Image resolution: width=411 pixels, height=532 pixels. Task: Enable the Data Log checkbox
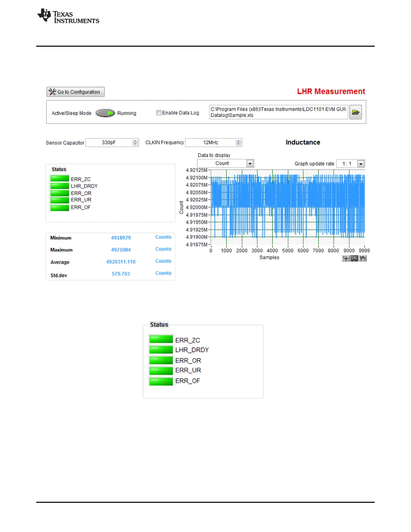coord(159,113)
